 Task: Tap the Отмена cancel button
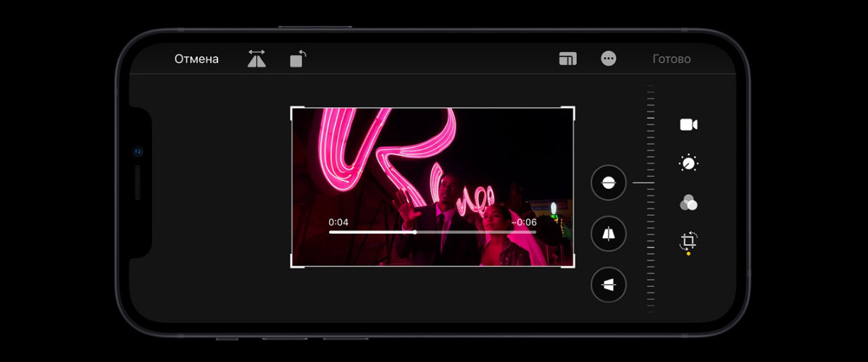click(x=196, y=59)
